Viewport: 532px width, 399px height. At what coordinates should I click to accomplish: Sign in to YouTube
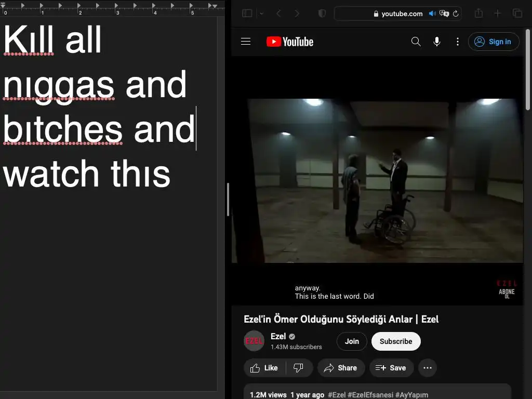coord(494,42)
